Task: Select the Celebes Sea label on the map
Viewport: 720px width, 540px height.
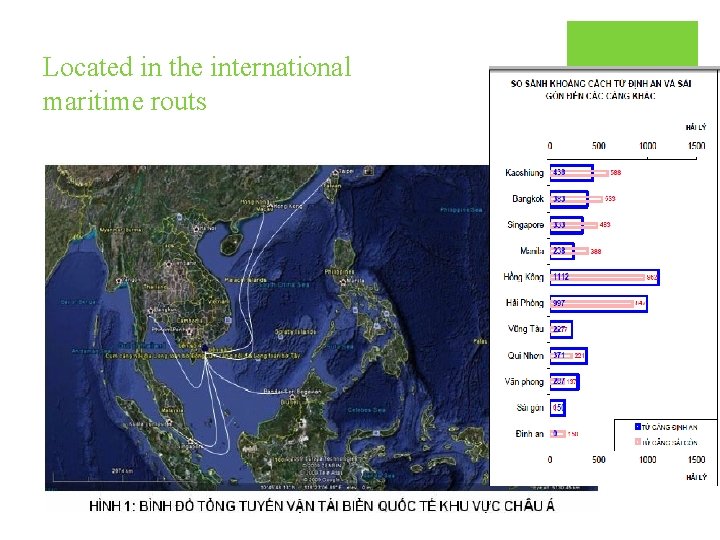Action: (366, 410)
